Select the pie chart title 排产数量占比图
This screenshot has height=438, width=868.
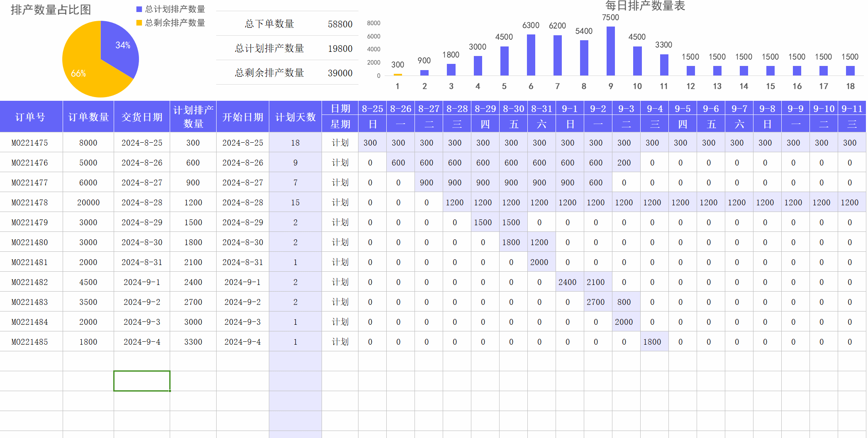[x=51, y=10]
